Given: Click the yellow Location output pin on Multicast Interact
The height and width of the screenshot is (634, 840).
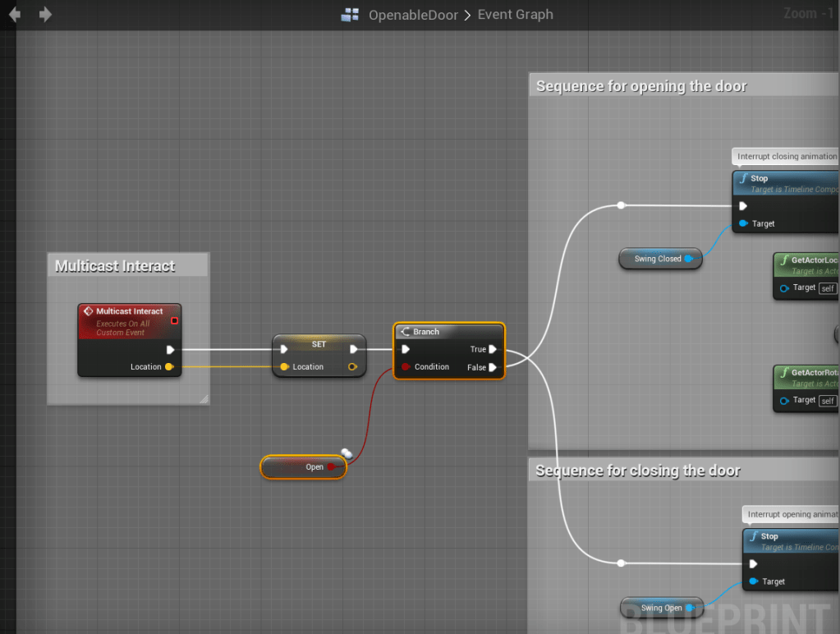Looking at the screenshot, I should (169, 367).
